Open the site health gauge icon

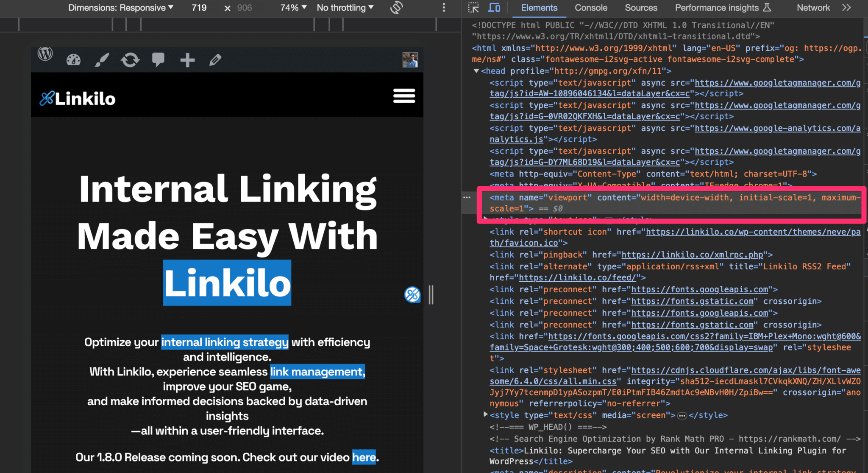(73, 60)
